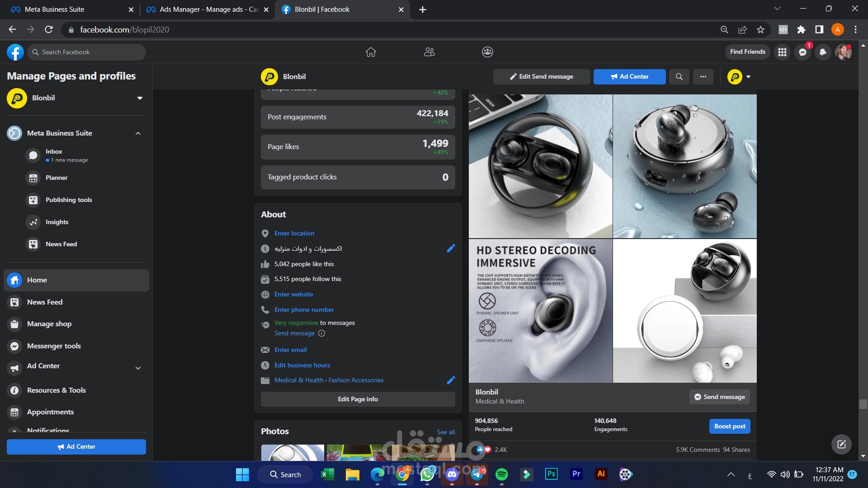
Task: Open Photoshop from the taskbar
Action: click(x=551, y=474)
